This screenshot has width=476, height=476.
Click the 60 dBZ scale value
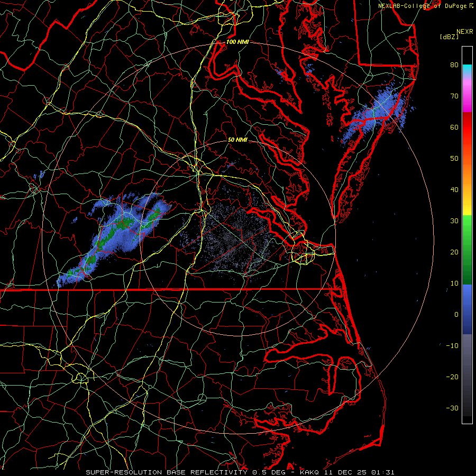click(454, 127)
